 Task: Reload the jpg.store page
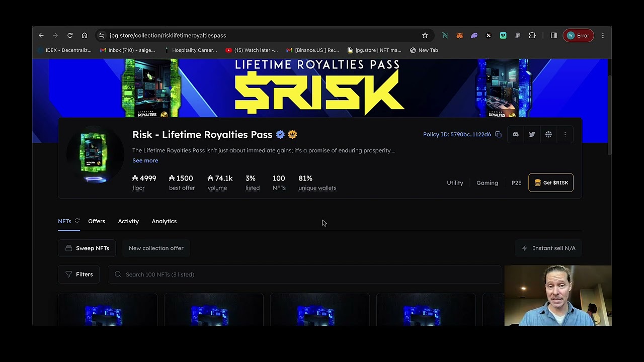click(70, 35)
